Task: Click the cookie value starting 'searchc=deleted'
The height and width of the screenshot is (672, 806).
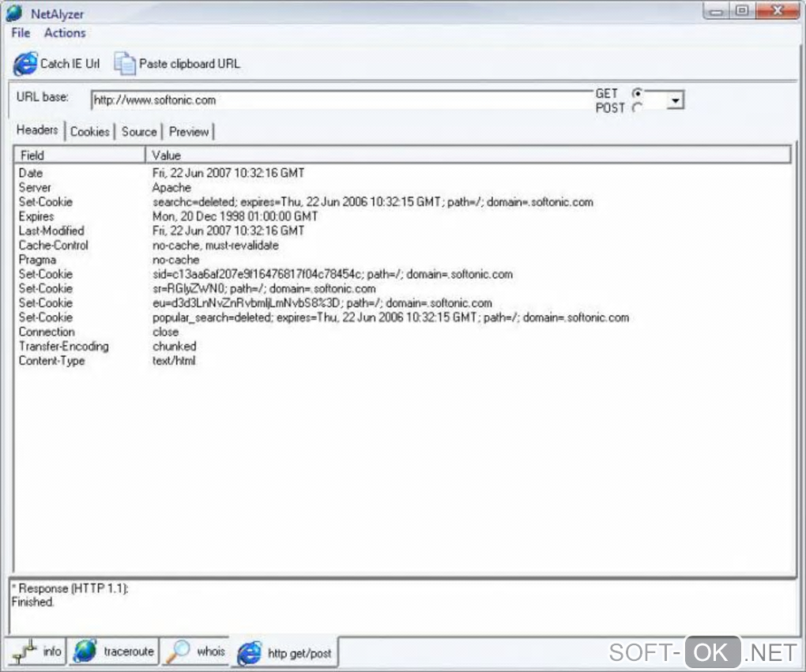Action: [373, 202]
